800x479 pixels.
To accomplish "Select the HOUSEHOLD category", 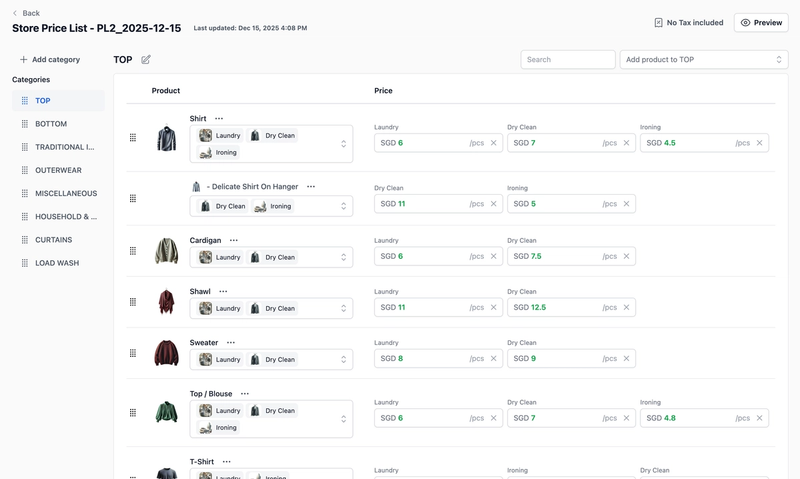I will coord(58,217).
